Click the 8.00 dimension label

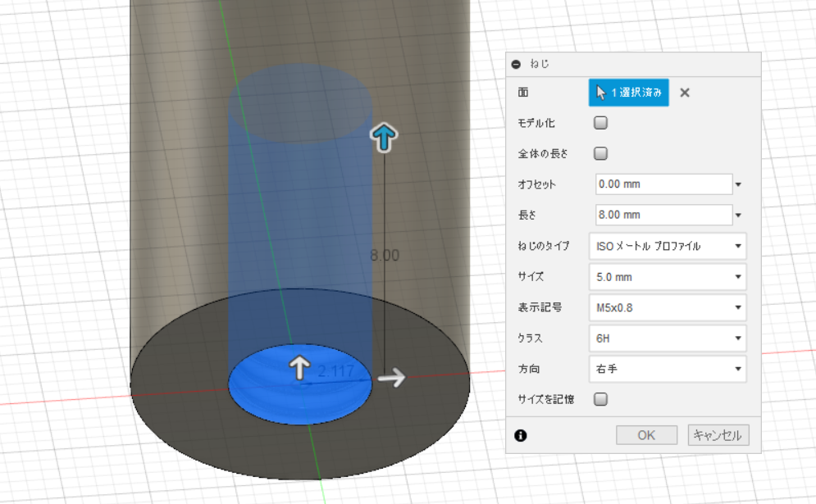385,256
